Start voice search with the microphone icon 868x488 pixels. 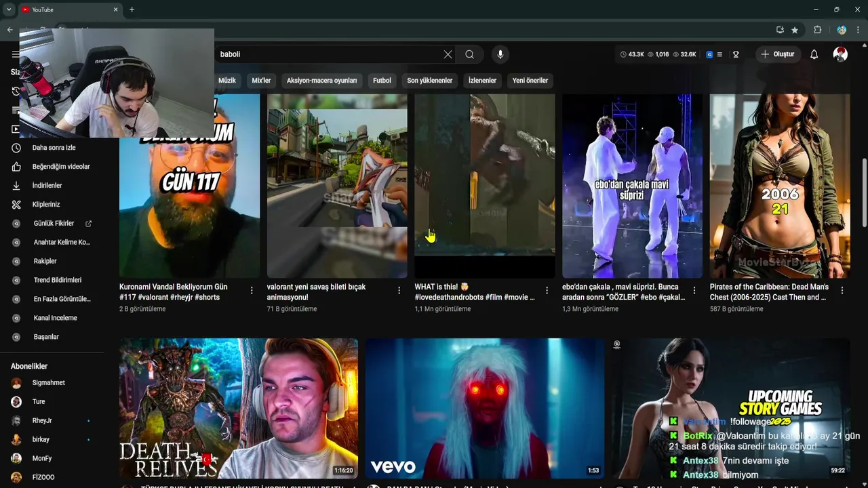500,54
